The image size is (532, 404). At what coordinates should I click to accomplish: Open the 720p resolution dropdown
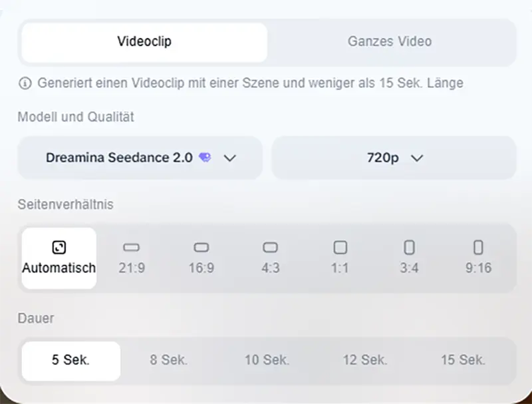click(x=393, y=158)
